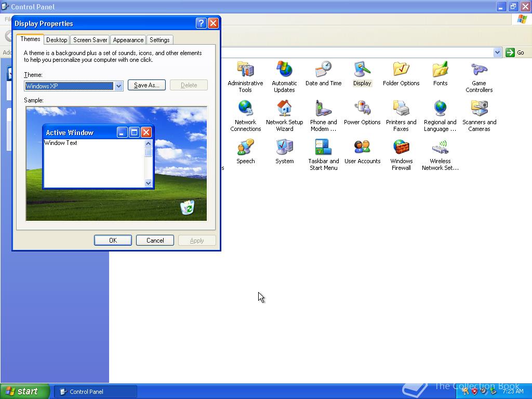Click the Start button

point(24,391)
